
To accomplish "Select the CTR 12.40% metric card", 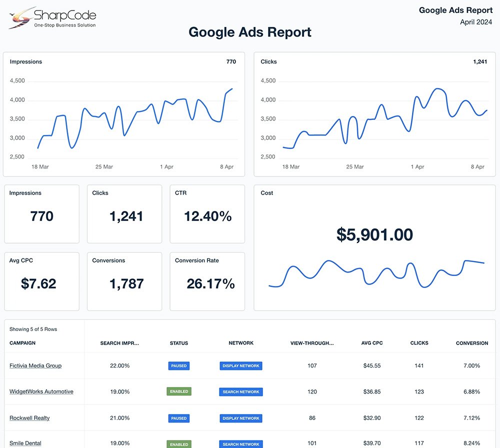I will [x=207, y=214].
